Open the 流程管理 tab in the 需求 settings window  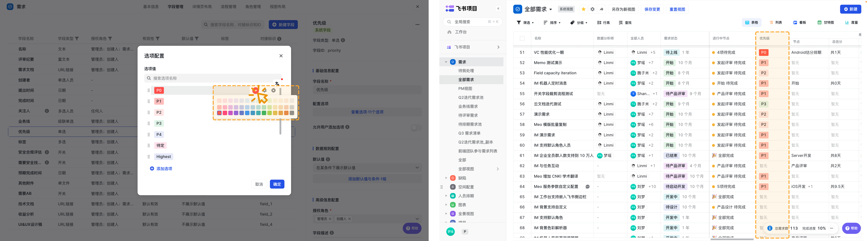(228, 7)
